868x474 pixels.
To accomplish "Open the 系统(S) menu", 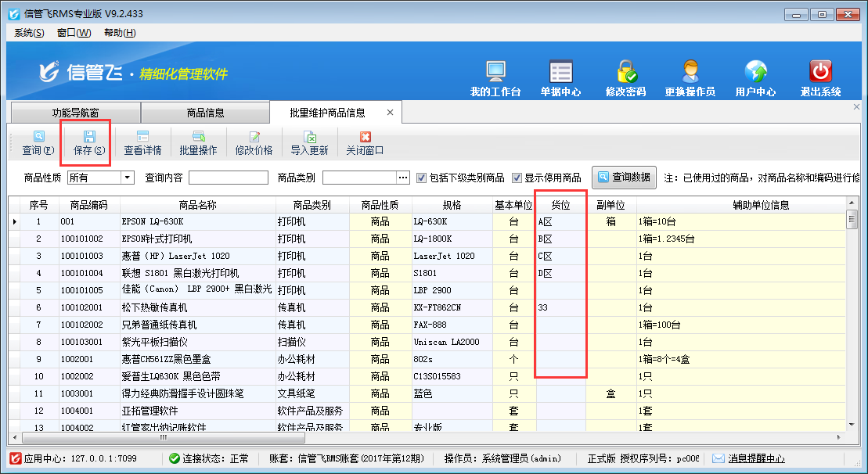I will [x=29, y=33].
